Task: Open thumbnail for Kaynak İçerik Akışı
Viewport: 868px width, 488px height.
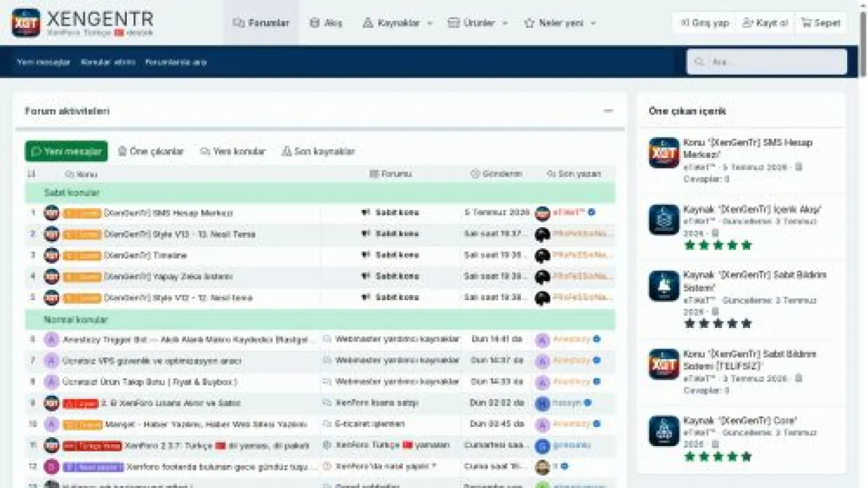Action: pos(664,220)
